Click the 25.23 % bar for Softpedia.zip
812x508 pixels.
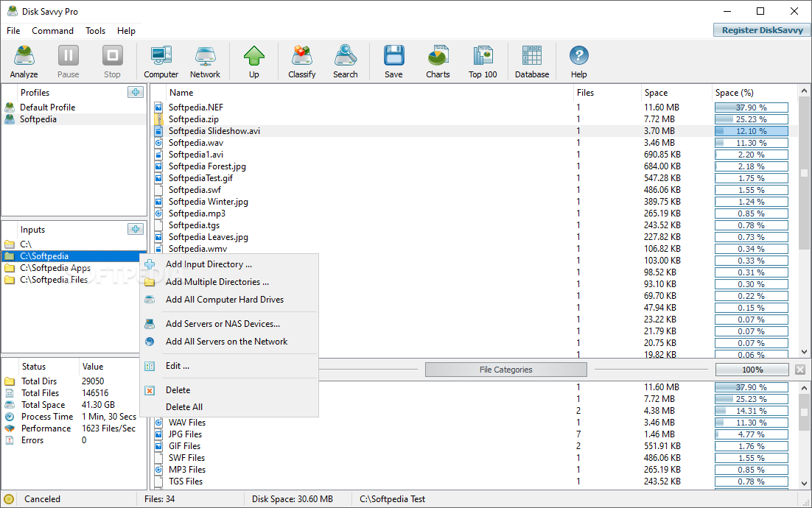point(752,119)
